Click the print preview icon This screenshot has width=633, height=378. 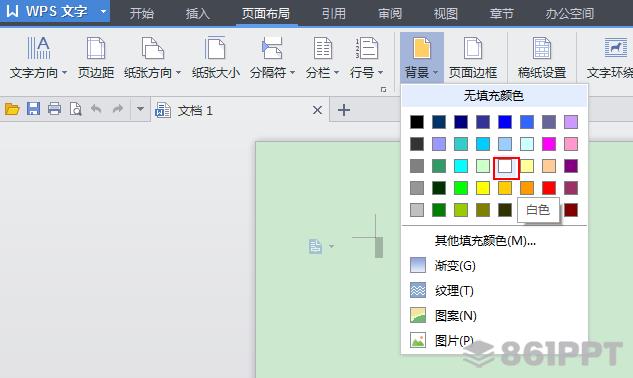pos(75,109)
